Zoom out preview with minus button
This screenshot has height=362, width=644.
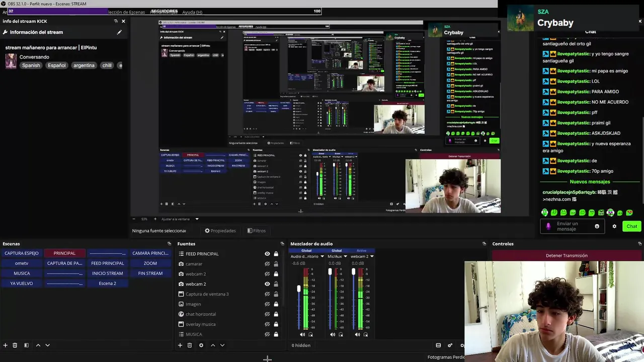[x=133, y=219]
